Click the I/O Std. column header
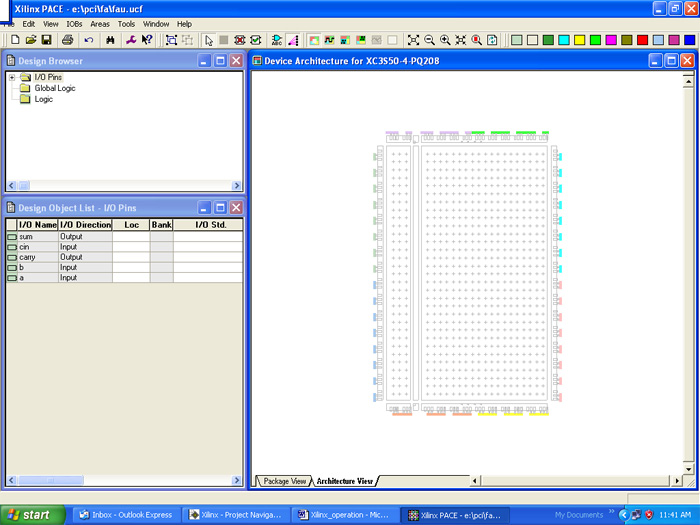 pos(208,225)
